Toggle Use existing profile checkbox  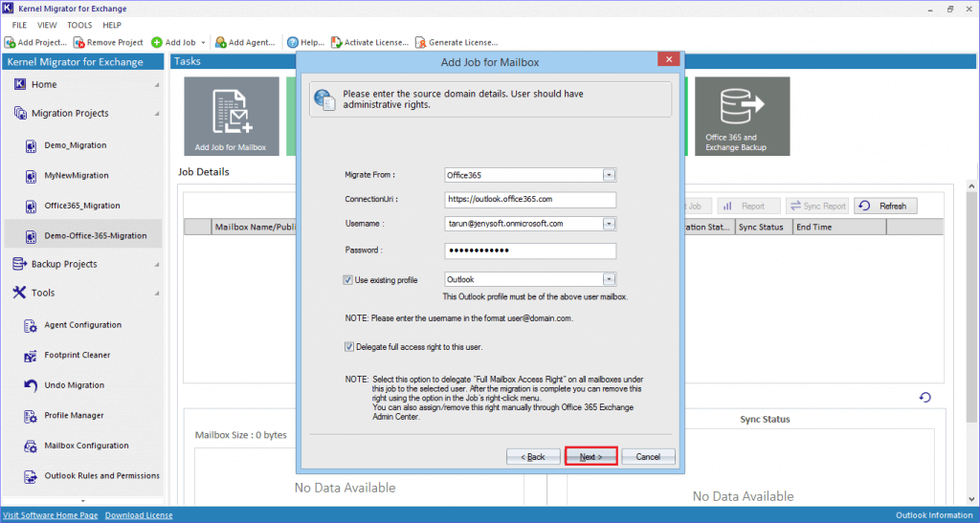[347, 280]
